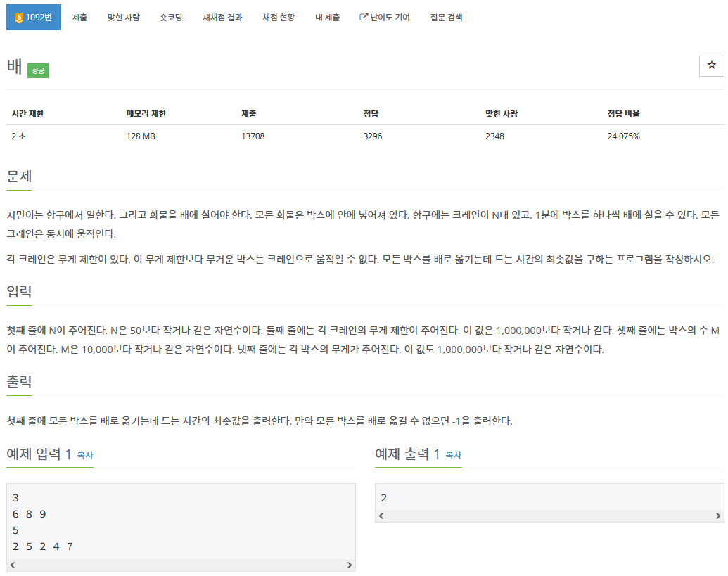Click the left arrow of output scrollbar
This screenshot has width=728, height=576.
[x=380, y=516]
